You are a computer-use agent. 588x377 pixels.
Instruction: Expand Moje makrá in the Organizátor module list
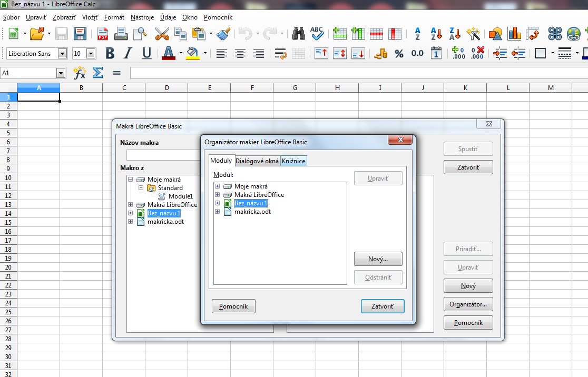[217, 186]
